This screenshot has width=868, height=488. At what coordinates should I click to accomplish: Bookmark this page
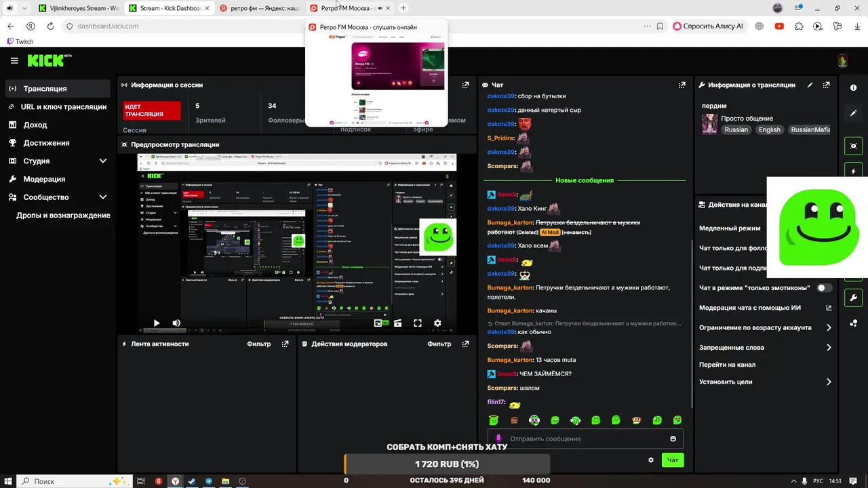[x=660, y=26]
